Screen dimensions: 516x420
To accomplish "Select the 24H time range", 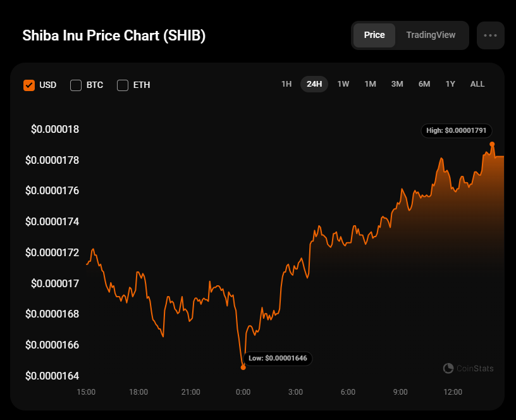I will coord(314,84).
